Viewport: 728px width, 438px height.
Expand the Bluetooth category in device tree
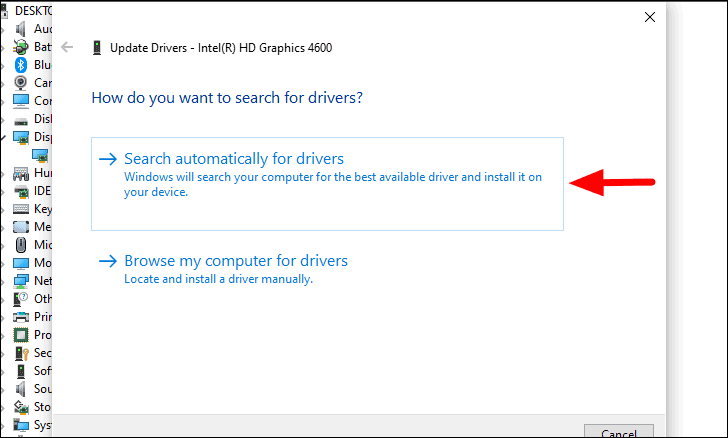tap(3, 66)
